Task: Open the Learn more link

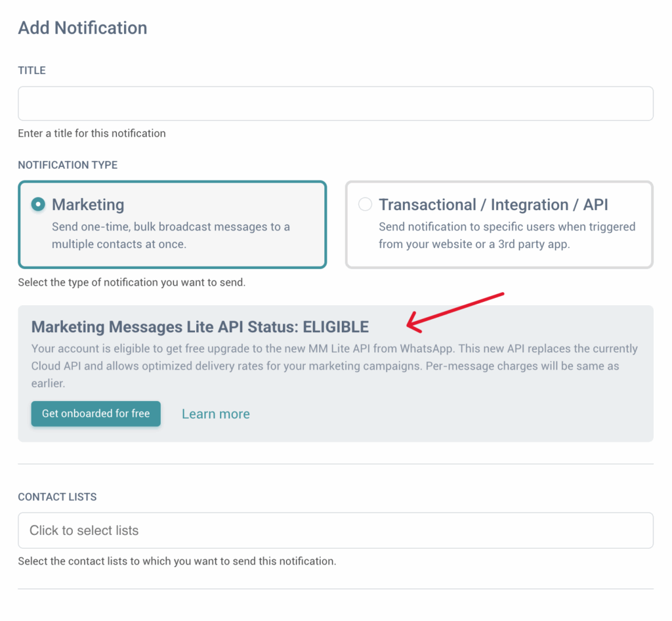Action: [215, 414]
